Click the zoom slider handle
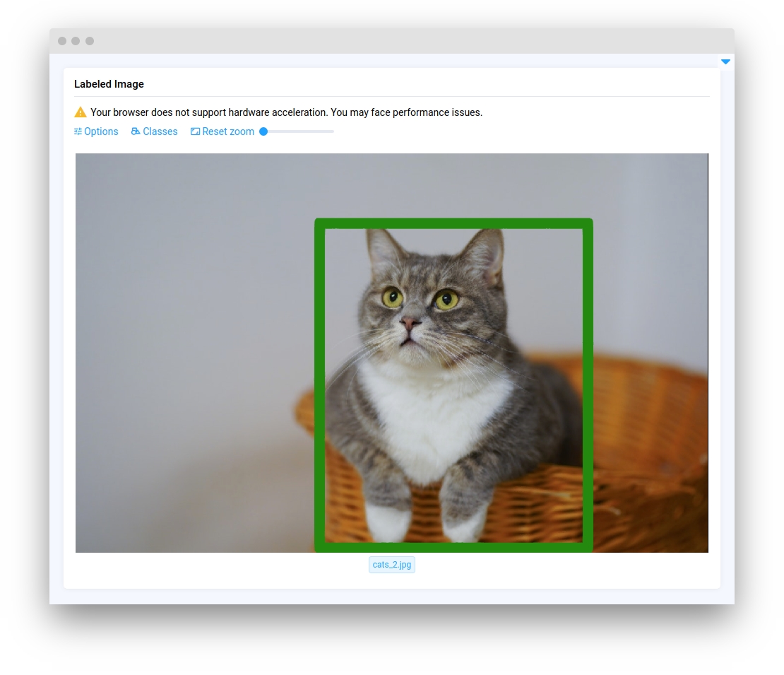The height and width of the screenshot is (675, 784). (x=263, y=131)
